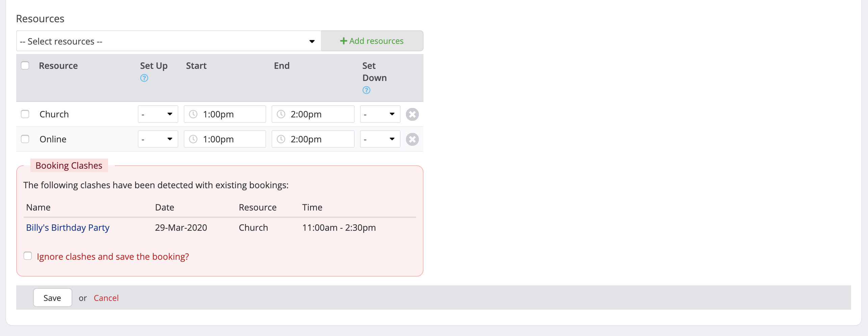Check the Church resource checkbox
The height and width of the screenshot is (336, 868).
[25, 114]
